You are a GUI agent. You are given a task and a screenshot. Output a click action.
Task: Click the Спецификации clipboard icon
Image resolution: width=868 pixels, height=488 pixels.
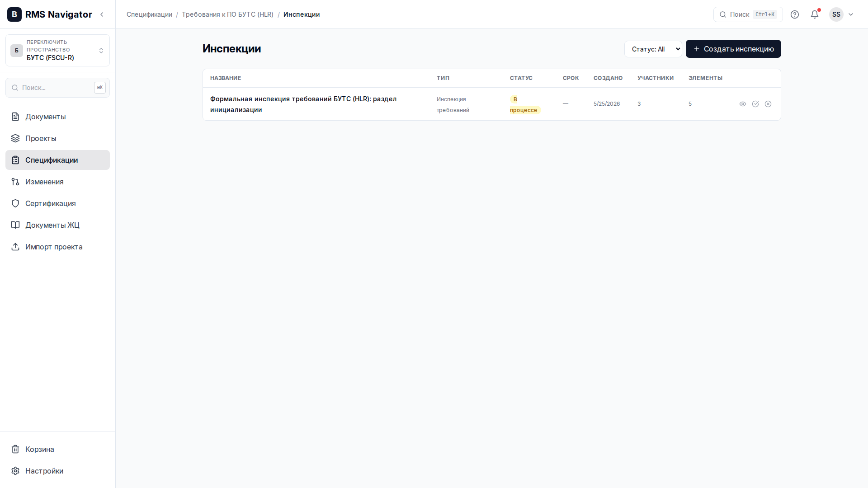pos(15,160)
